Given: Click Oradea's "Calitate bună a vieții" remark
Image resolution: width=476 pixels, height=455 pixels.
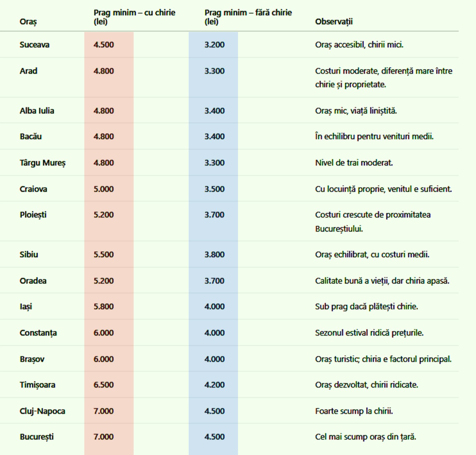Looking at the screenshot, I should coord(382,281).
